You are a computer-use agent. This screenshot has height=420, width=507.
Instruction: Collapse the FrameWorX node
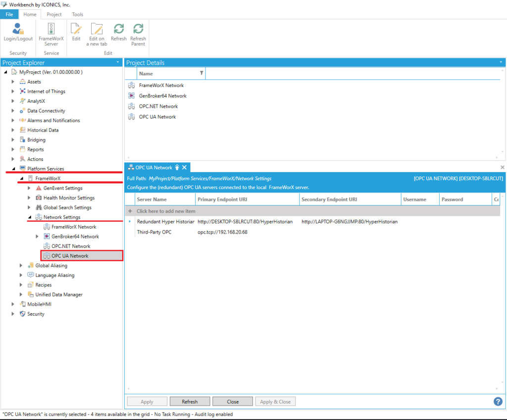pos(21,178)
